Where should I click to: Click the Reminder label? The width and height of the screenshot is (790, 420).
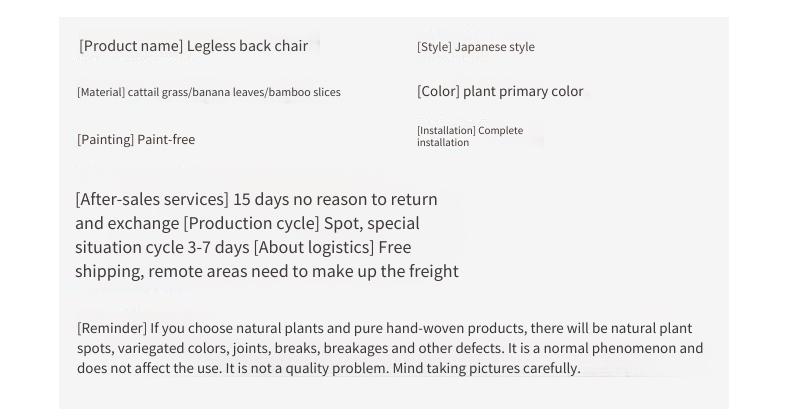(x=112, y=328)
